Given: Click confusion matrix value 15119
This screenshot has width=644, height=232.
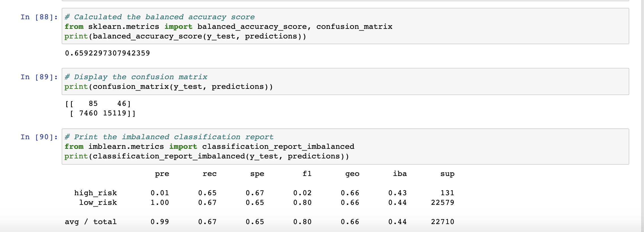Looking at the screenshot, I should pos(115,113).
